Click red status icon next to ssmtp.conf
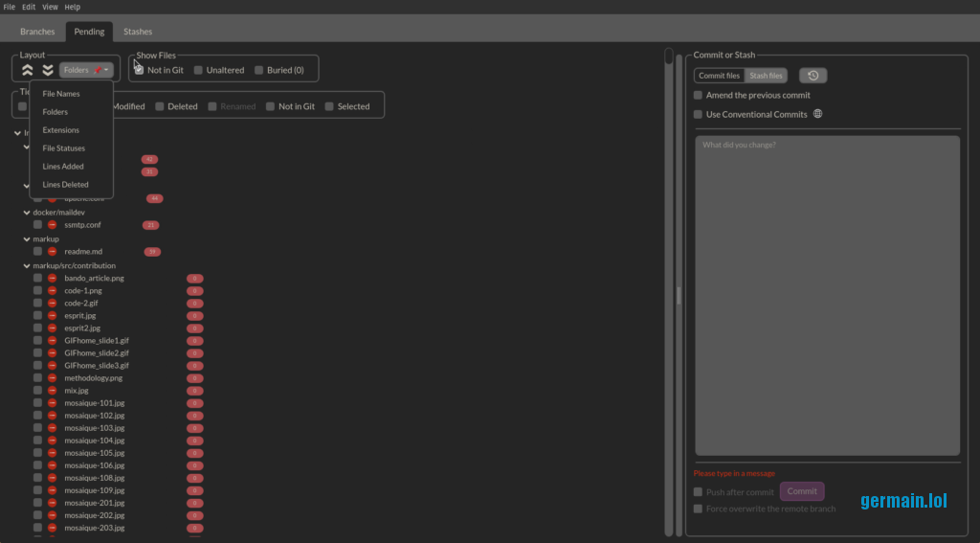980x543 pixels. tap(53, 225)
